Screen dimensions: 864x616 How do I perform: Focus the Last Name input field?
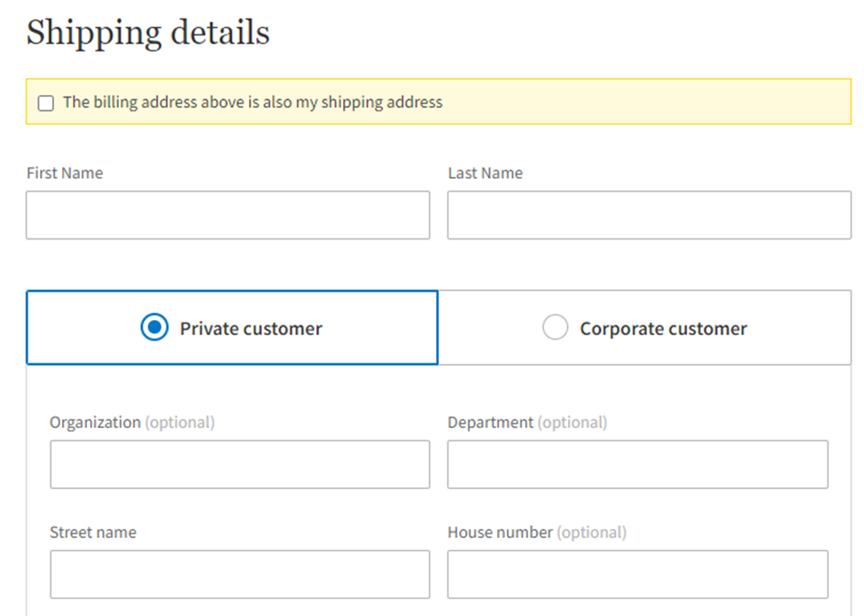pos(649,215)
